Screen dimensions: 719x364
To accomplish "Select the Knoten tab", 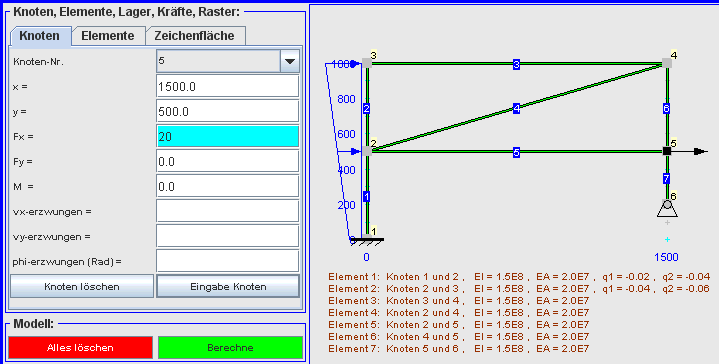I will click(x=39, y=36).
